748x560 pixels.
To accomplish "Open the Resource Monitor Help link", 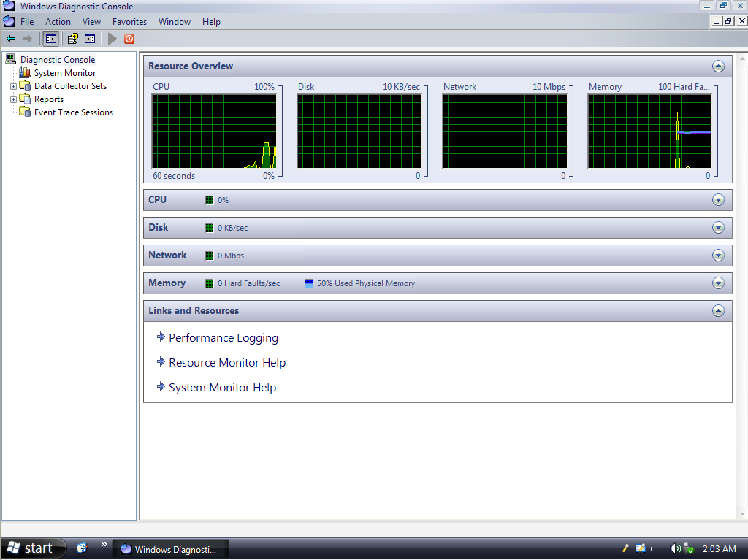I will (227, 363).
